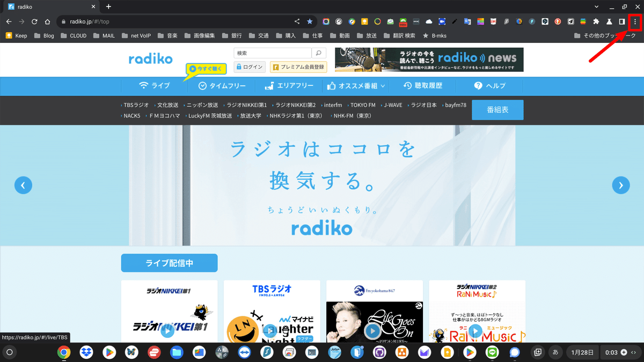Open the Extensions puzzle-piece menu
Screen dimensions: 644x362
click(x=596, y=21)
